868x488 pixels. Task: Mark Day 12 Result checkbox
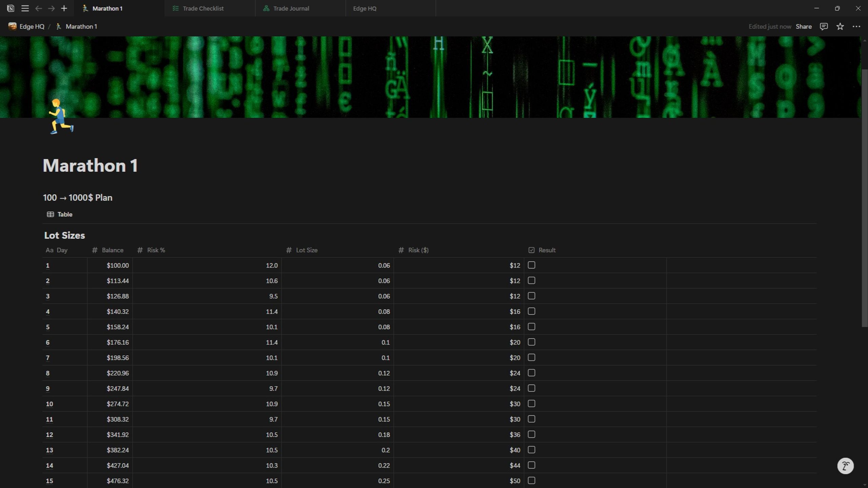[531, 434]
